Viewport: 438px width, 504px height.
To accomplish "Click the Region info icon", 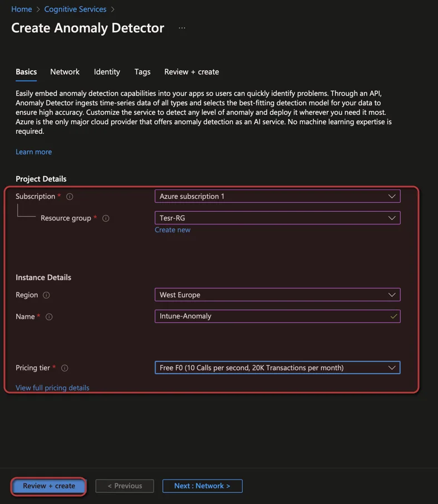I will (x=46, y=295).
